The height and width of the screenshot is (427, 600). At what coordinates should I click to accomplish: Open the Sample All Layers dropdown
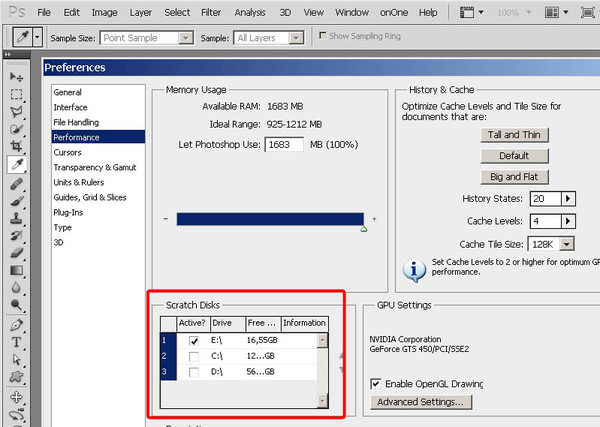coord(295,38)
